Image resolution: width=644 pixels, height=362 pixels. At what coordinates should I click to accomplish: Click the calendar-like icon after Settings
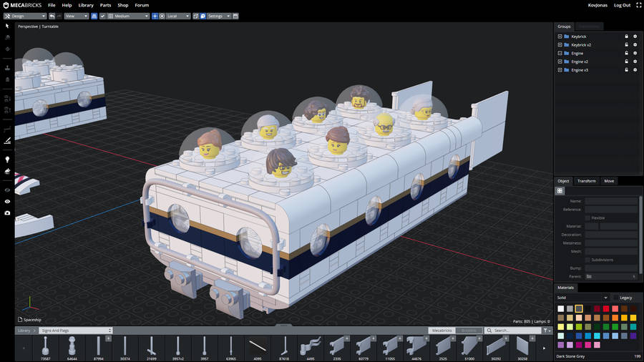235,16
